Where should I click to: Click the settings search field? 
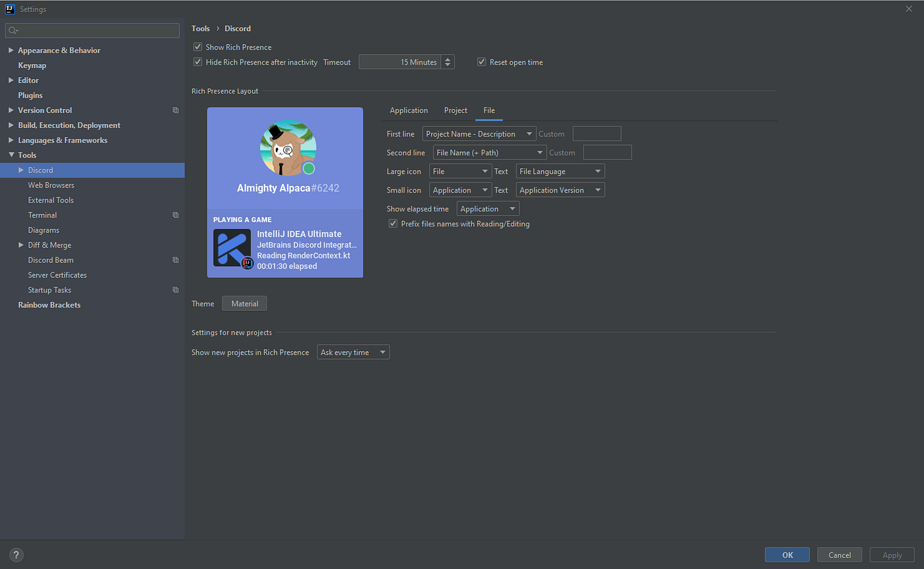coord(92,30)
